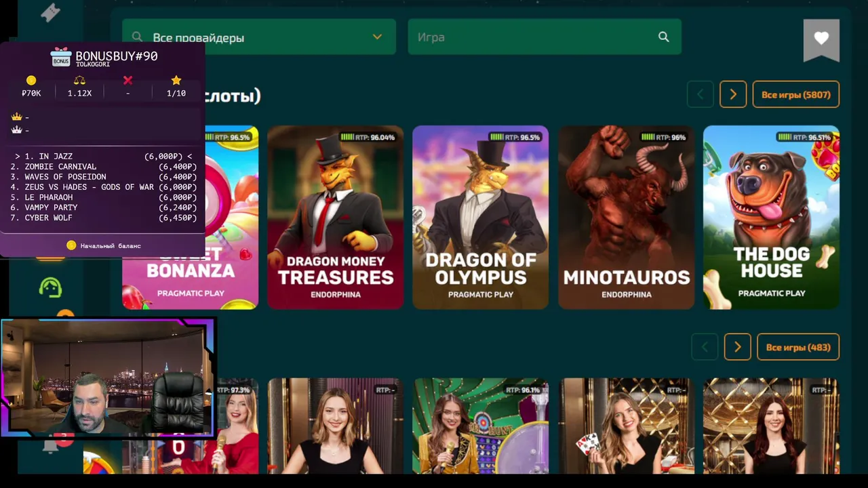
Task: Go back in live games row, left arrow
Action: [705, 347]
